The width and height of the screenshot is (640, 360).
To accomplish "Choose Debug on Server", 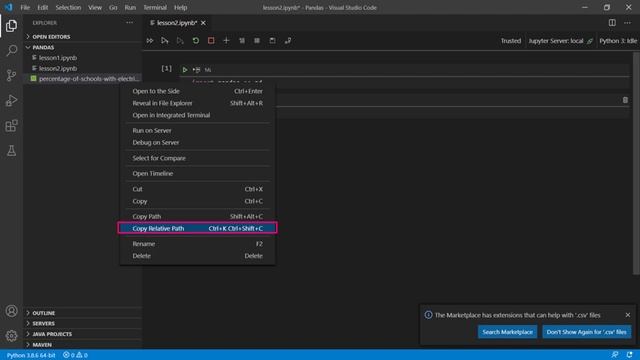I will click(197, 142).
